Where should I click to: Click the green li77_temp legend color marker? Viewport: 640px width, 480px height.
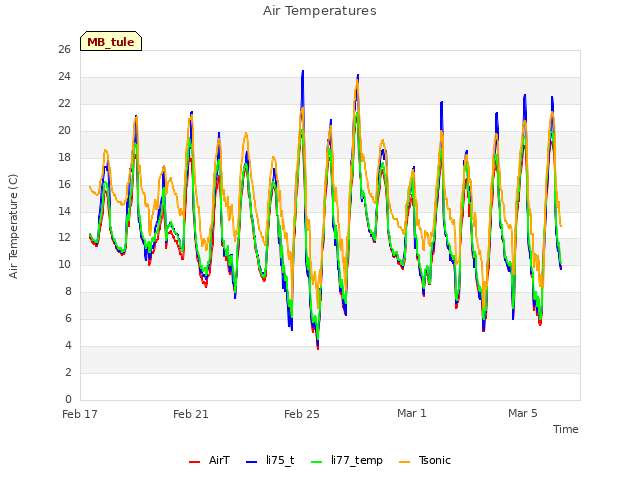pyautogui.click(x=317, y=462)
